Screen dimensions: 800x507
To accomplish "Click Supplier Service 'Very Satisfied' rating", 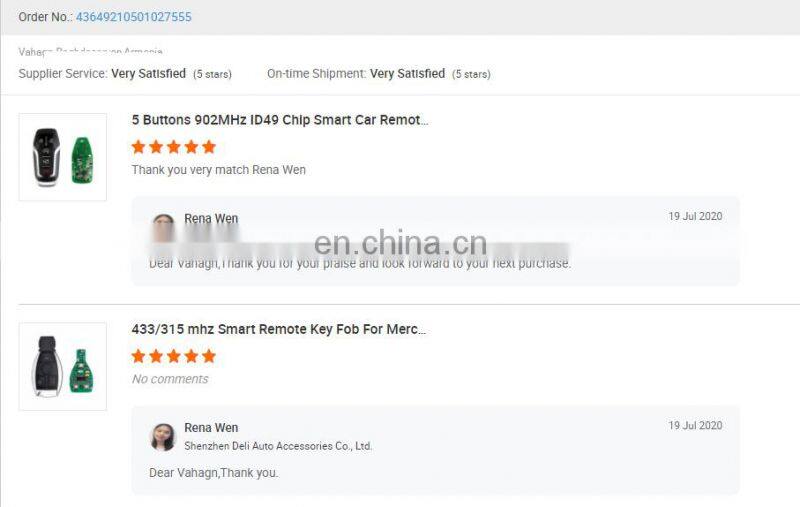I will tap(148, 73).
